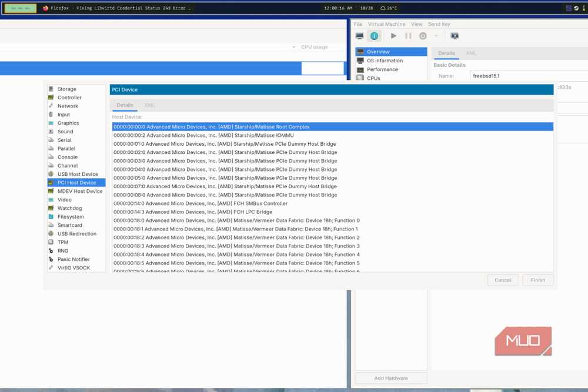The height and width of the screenshot is (392, 588).
Task: Select CPUs in VM sidebar
Action: 391,78
